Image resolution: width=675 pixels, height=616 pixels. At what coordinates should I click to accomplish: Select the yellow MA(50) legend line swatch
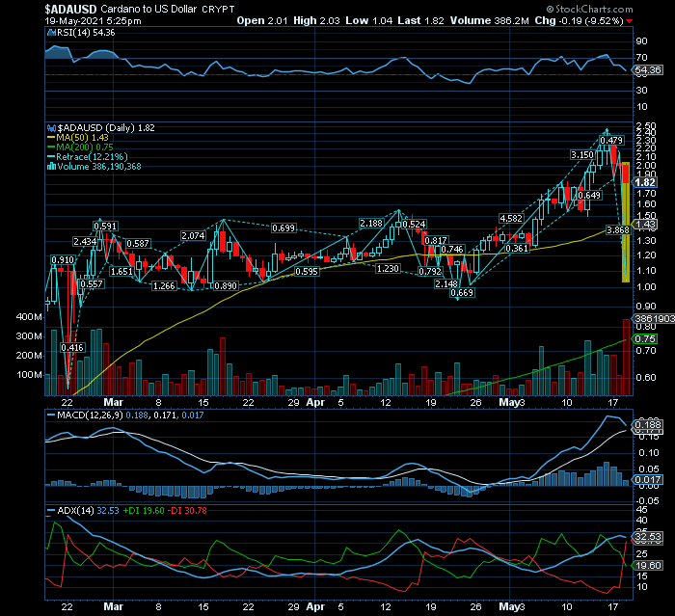tap(51, 138)
